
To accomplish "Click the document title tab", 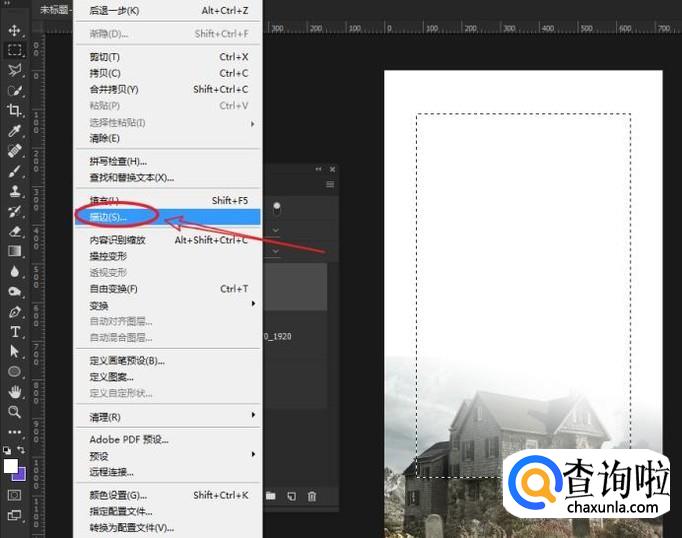I will tap(55, 10).
